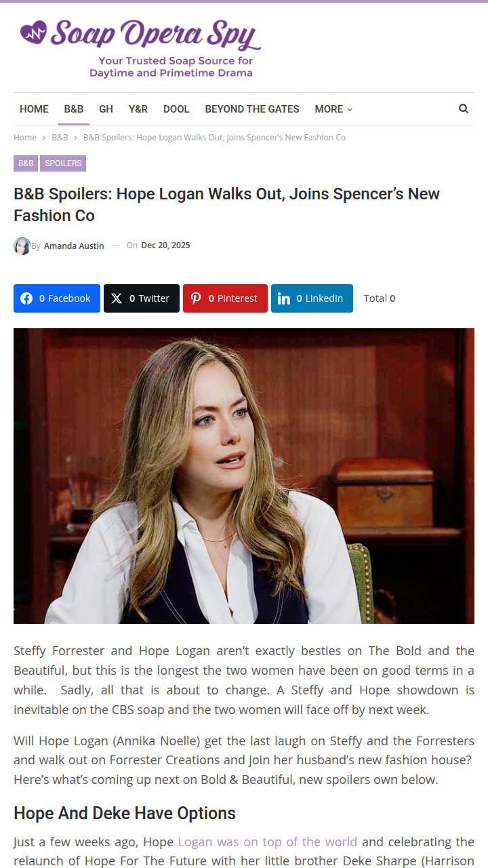488x868 pixels.
Task: Expand the MORE menu chevron
Action: 350,109
